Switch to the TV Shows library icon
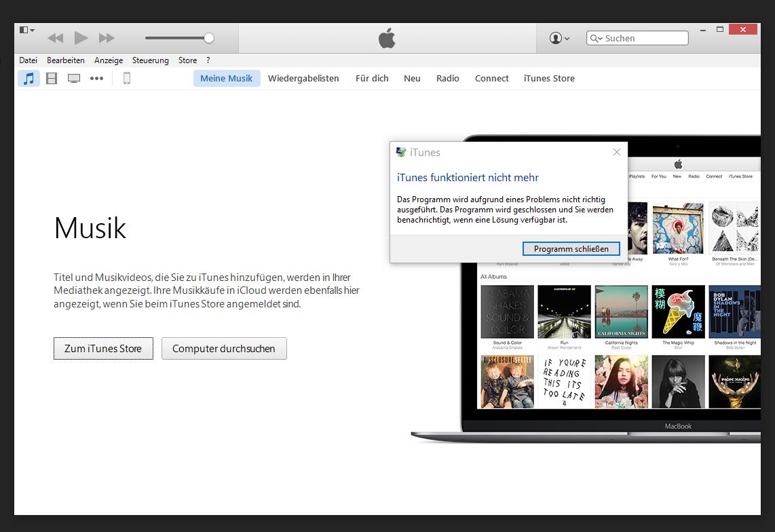Screen dimensions: 775x532 point(74,78)
